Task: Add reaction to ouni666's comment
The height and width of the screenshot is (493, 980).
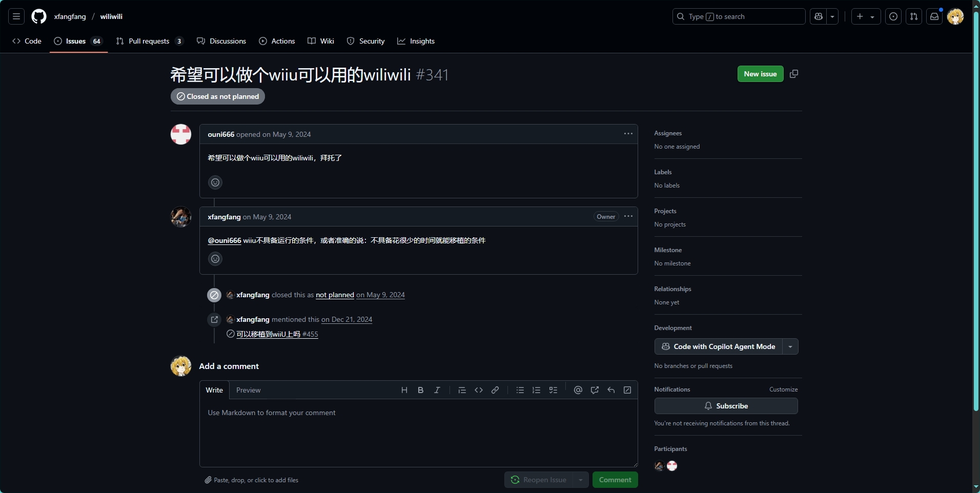Action: point(215,182)
